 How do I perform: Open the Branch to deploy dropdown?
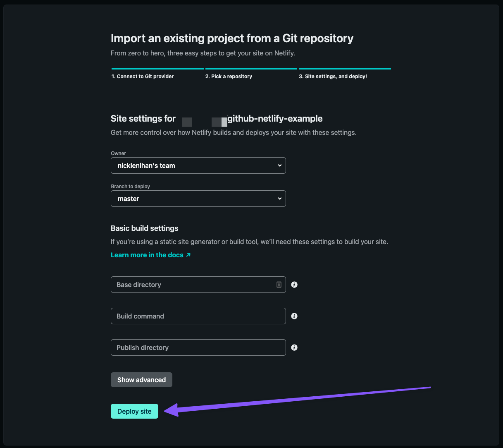click(x=198, y=199)
